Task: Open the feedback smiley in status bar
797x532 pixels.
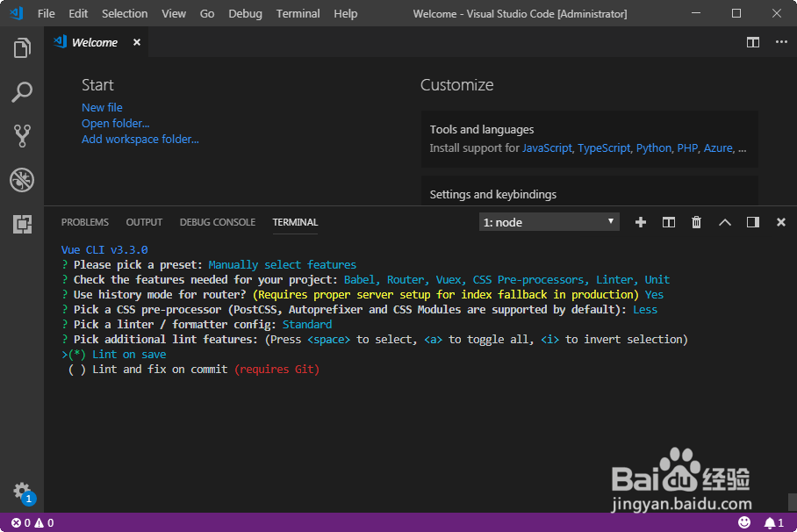Action: click(744, 522)
